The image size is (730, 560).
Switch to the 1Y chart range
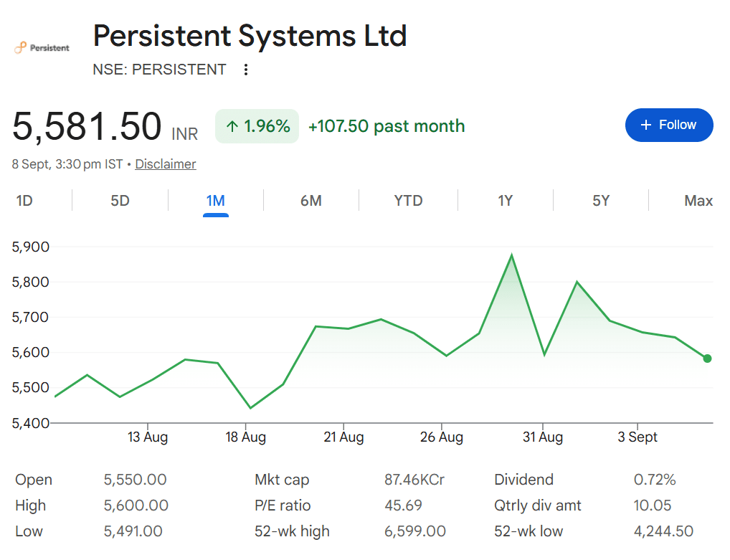505,201
